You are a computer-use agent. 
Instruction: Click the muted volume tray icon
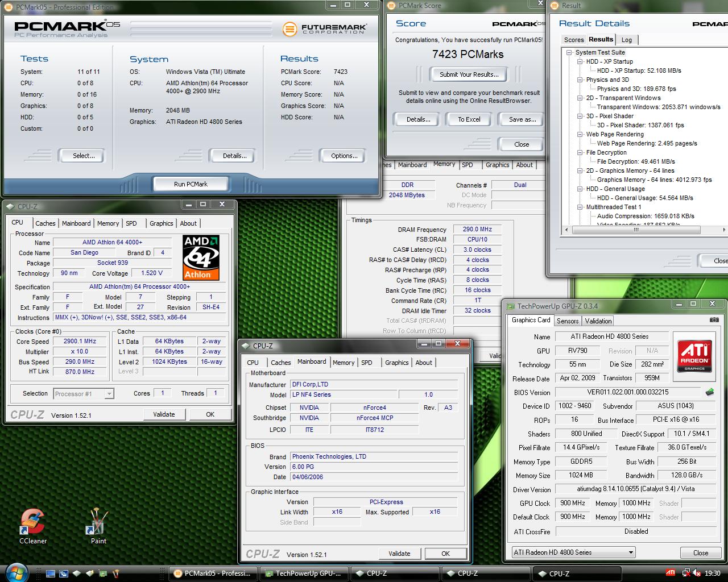click(698, 573)
